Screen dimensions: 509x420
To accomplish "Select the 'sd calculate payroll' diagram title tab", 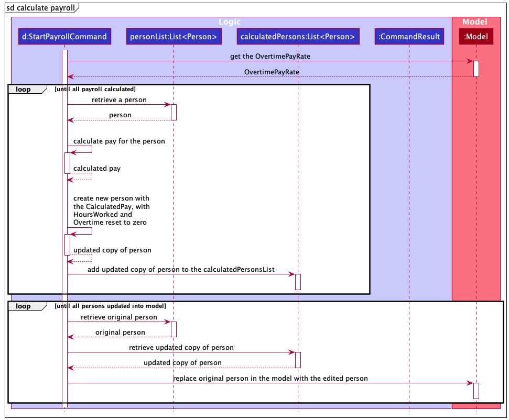I will (39, 8).
